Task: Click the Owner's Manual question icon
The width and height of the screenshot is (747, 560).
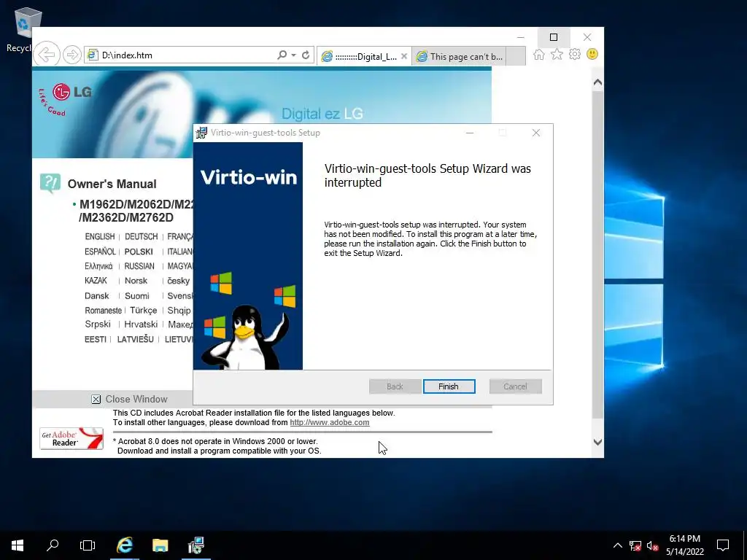Action: click(x=50, y=183)
